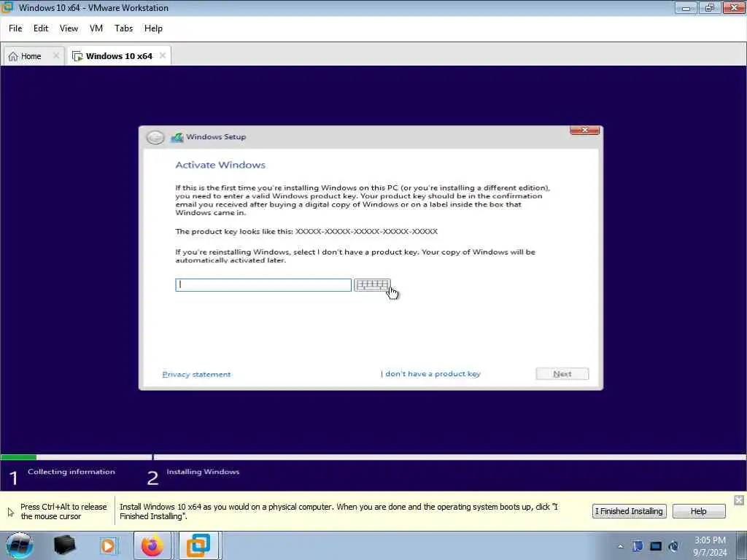The image size is (747, 560).
Task: Open the black box taskbar application
Action: (x=64, y=545)
